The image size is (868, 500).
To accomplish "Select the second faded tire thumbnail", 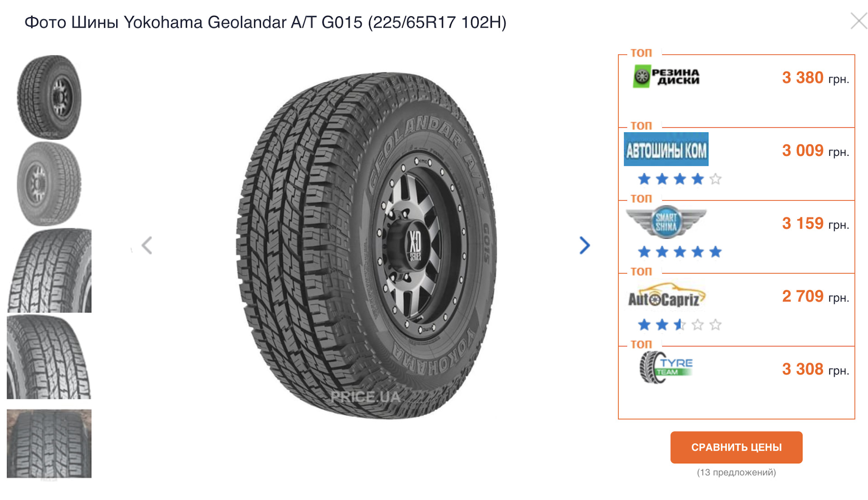I will (49, 183).
